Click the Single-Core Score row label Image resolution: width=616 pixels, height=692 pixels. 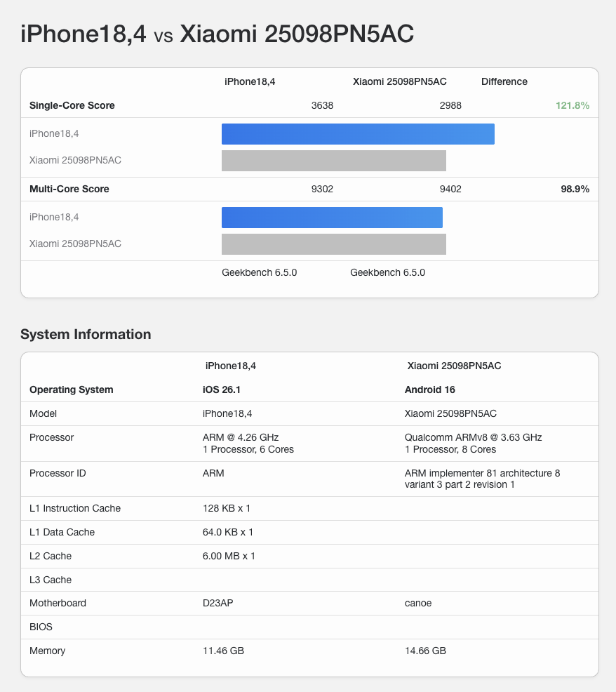(72, 105)
